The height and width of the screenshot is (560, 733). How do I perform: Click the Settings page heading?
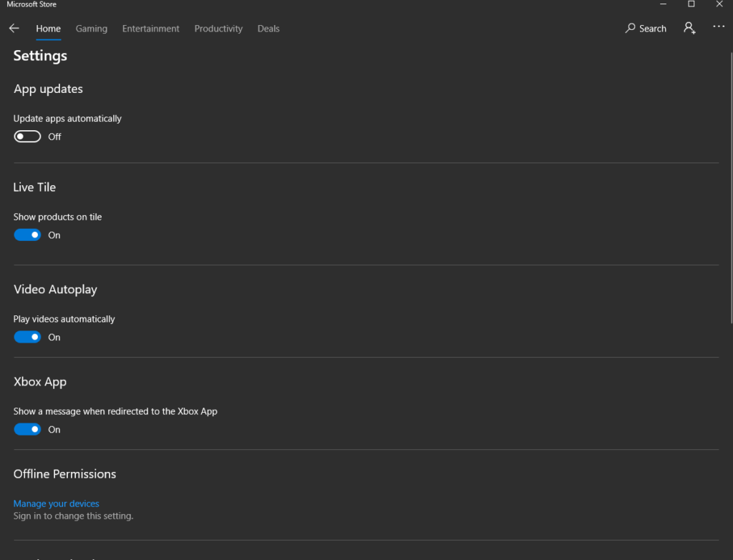coord(40,56)
